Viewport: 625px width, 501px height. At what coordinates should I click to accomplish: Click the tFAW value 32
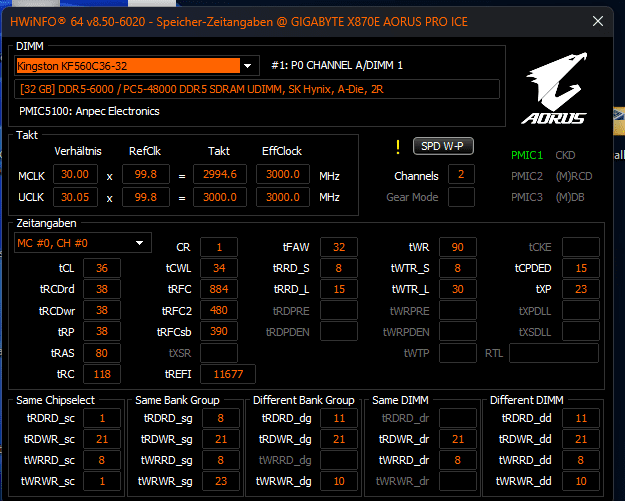click(339, 247)
